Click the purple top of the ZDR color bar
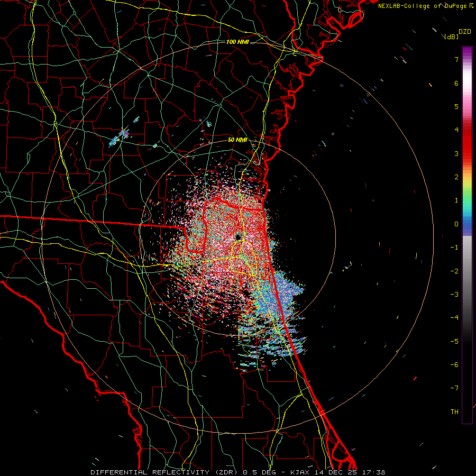The height and width of the screenshot is (476, 476). 467,52
